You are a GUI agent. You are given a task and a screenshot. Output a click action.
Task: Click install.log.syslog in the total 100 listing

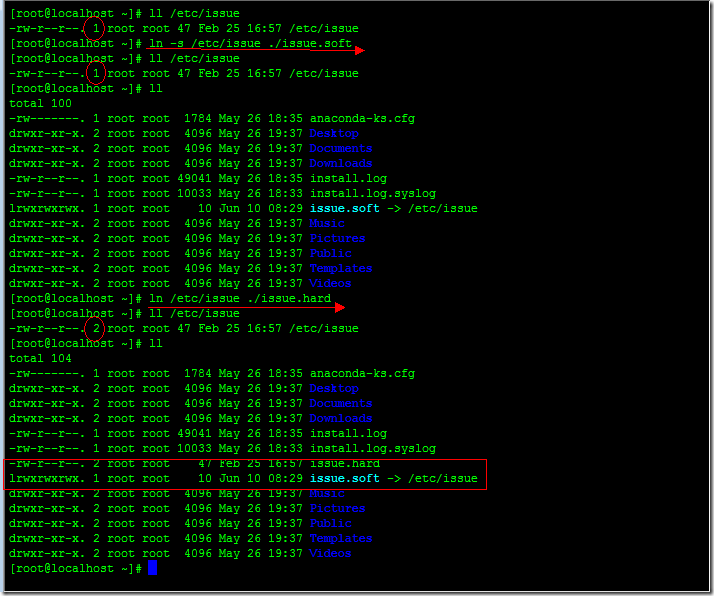(x=373, y=194)
